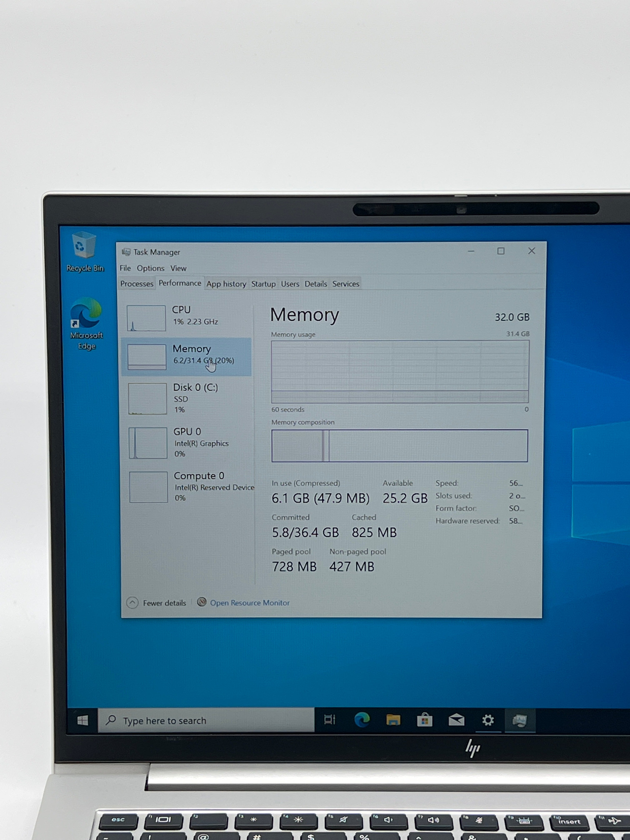
Task: Switch to the Details tab
Action: (316, 284)
